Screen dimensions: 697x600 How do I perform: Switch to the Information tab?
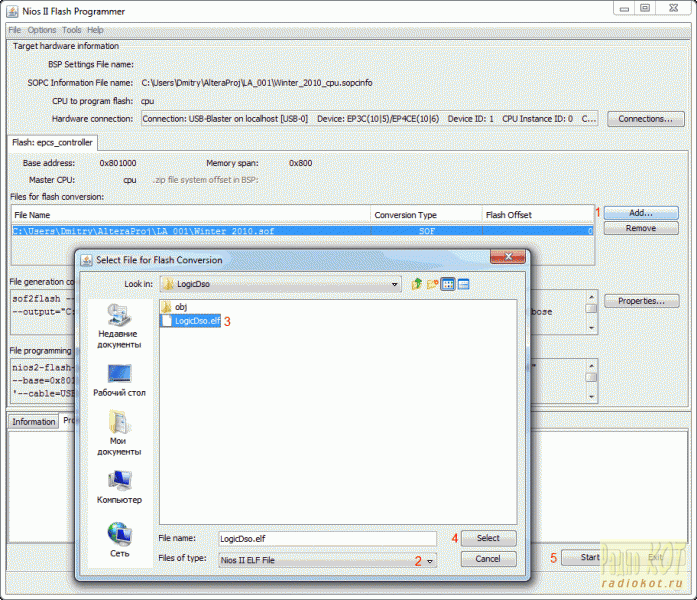pyautogui.click(x=34, y=422)
